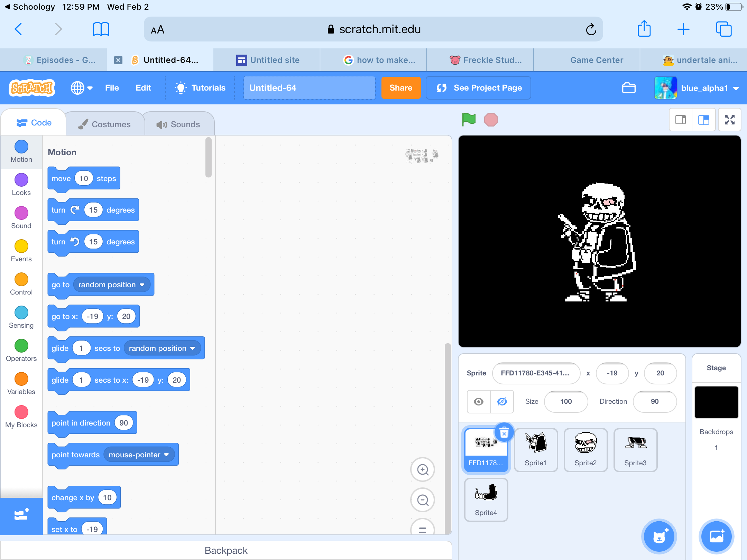Choose a new backdrop with the image icon
This screenshot has width=747, height=560.
click(716, 536)
